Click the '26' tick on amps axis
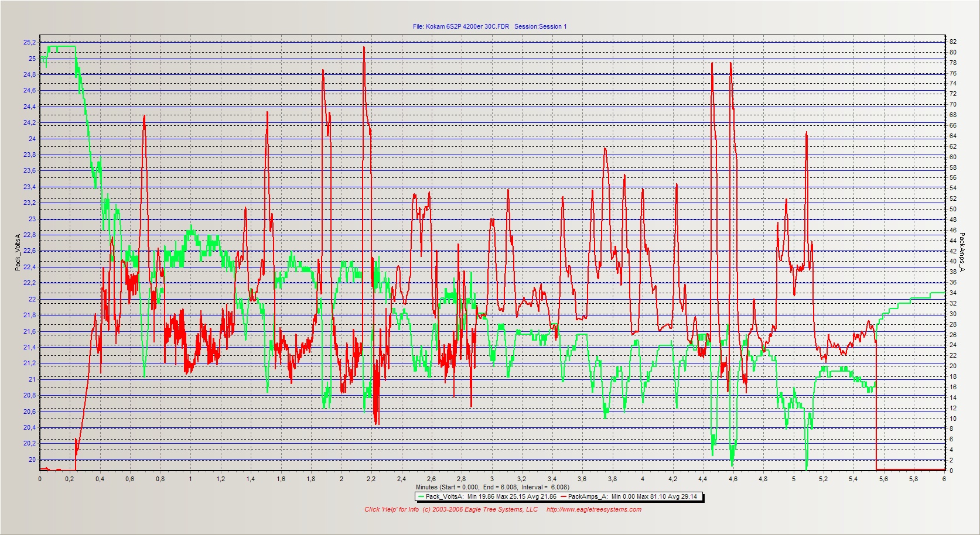 coord(953,335)
